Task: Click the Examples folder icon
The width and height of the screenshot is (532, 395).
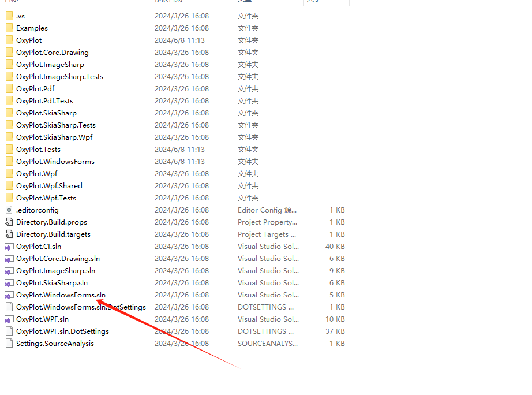Action: point(9,28)
